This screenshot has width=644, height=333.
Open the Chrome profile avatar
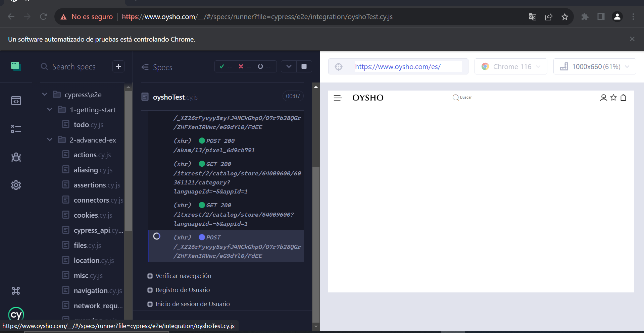617,17
